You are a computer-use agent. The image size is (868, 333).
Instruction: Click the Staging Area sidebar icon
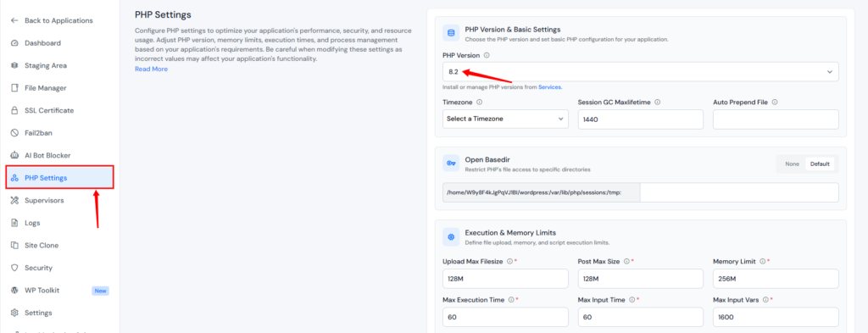(15, 65)
